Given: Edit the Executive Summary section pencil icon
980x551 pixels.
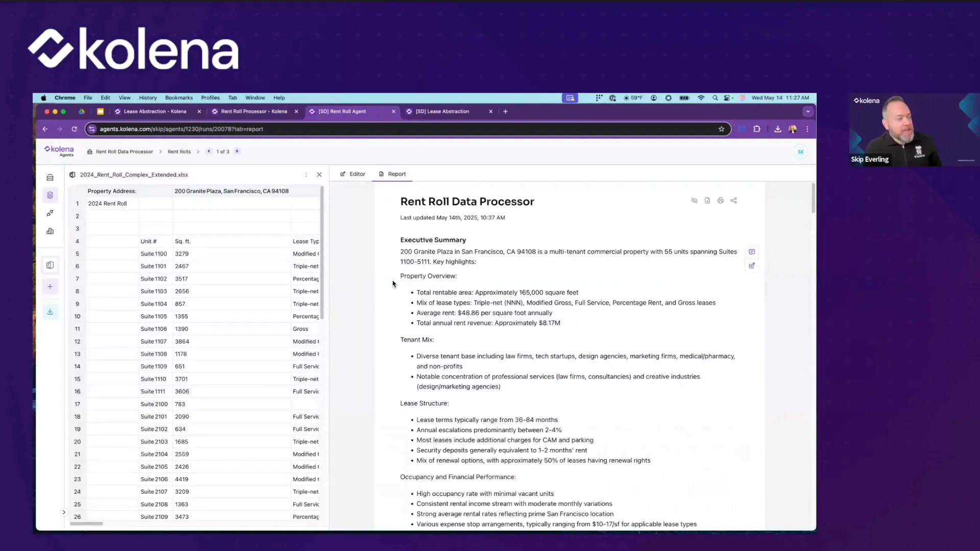Looking at the screenshot, I should tap(752, 265).
